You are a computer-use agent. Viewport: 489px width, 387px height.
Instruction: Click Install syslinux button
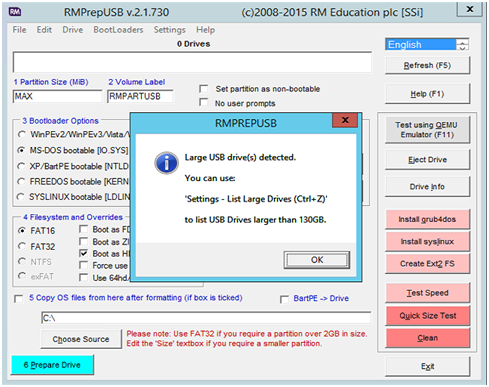(x=427, y=241)
